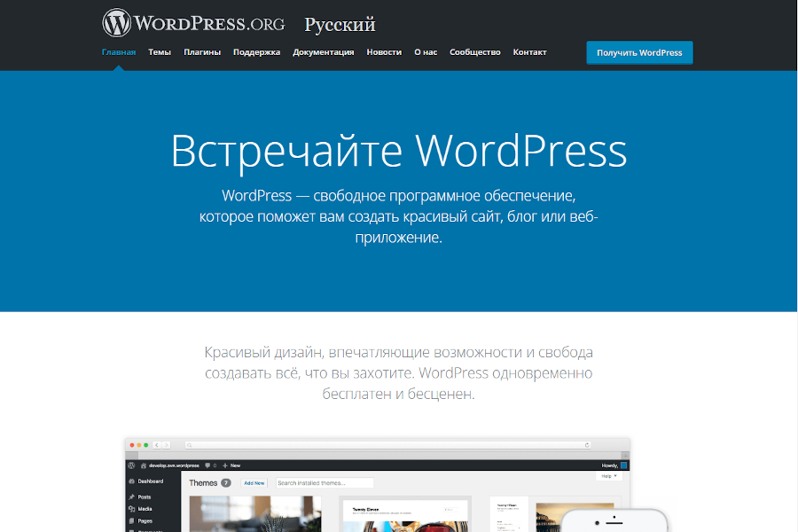Open the Плагины menu item
The height and width of the screenshot is (532, 798).
pyautogui.click(x=202, y=52)
